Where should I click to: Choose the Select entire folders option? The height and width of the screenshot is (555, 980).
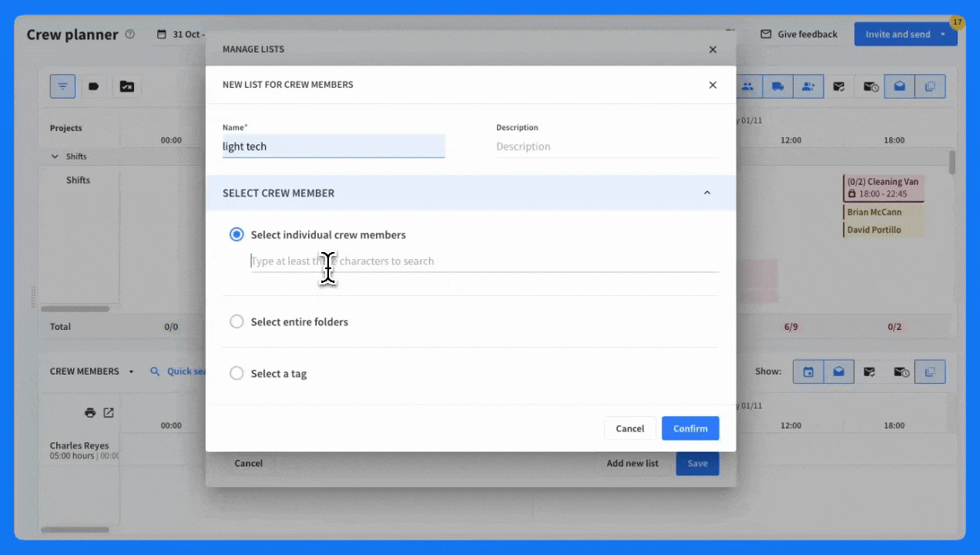(x=237, y=321)
